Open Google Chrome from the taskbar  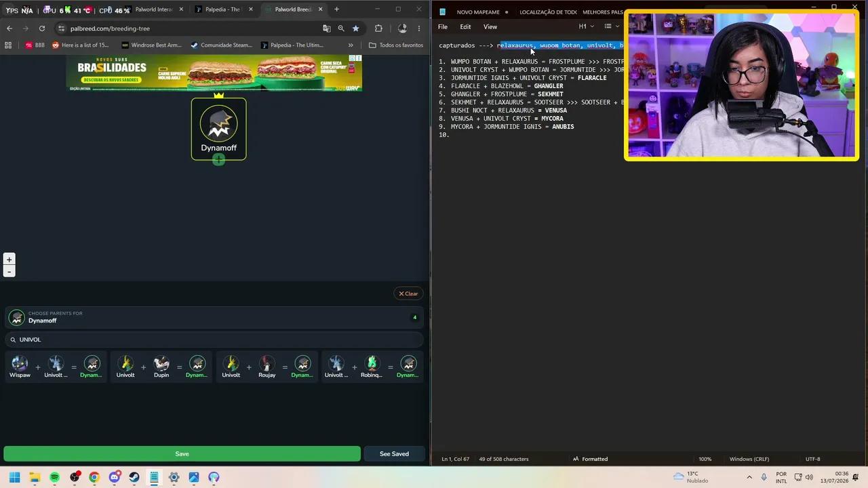pos(94,477)
